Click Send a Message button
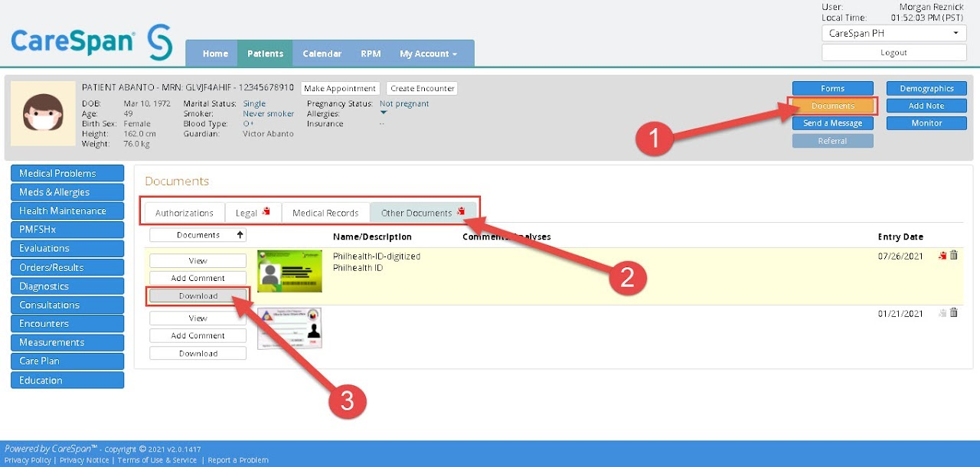The height and width of the screenshot is (467, 980). 832,123
